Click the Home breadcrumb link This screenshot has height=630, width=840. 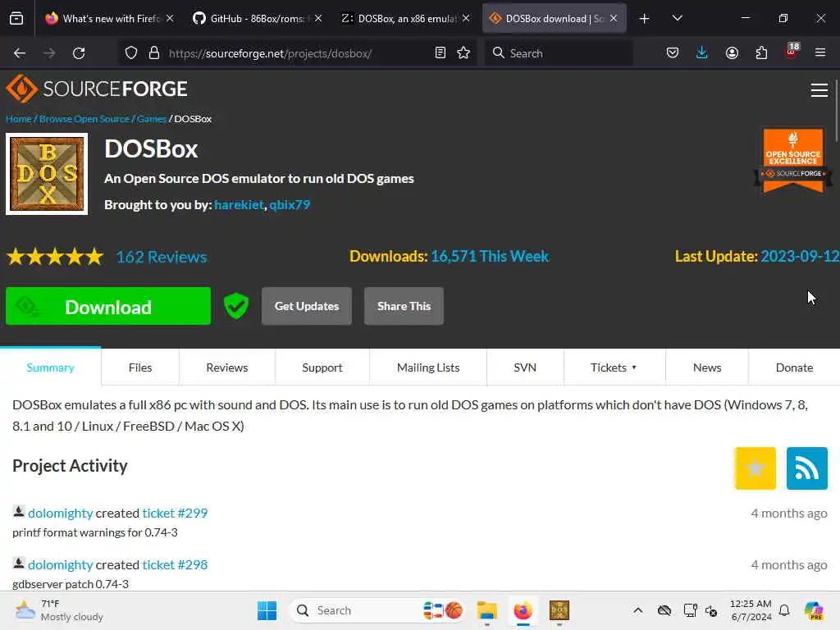point(19,119)
